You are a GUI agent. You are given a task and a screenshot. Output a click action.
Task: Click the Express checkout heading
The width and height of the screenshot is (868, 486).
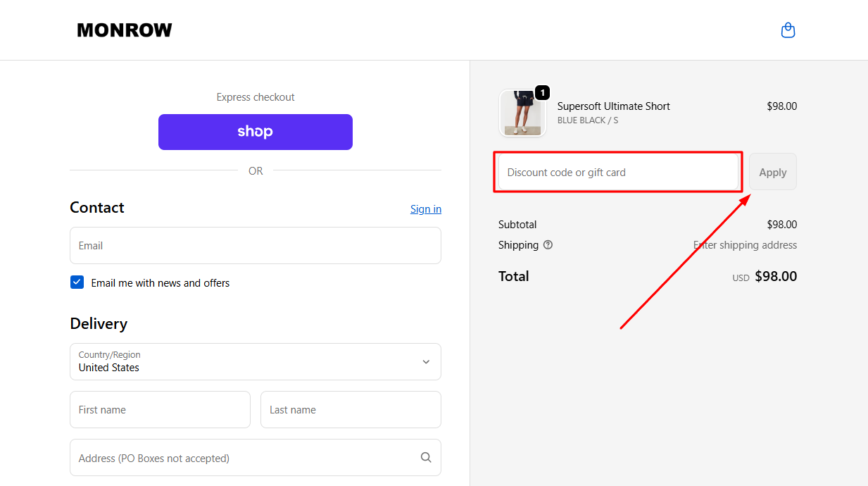tap(256, 97)
